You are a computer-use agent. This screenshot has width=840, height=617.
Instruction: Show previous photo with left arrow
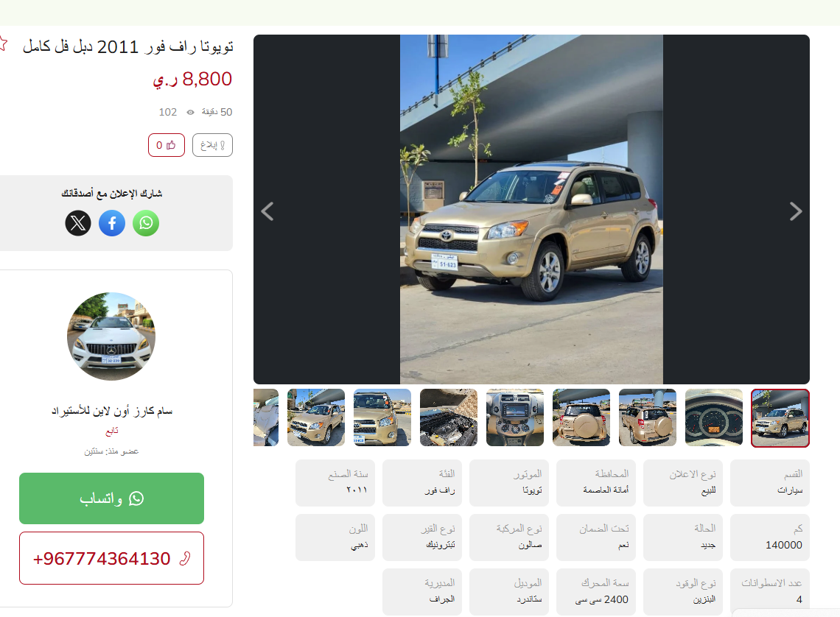267,211
